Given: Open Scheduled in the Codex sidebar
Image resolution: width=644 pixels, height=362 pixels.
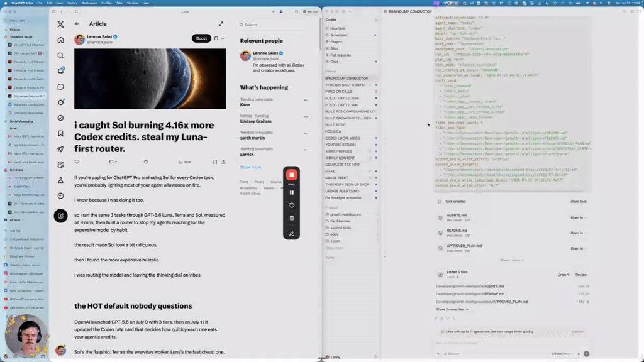Looking at the screenshot, I should [339, 35].
